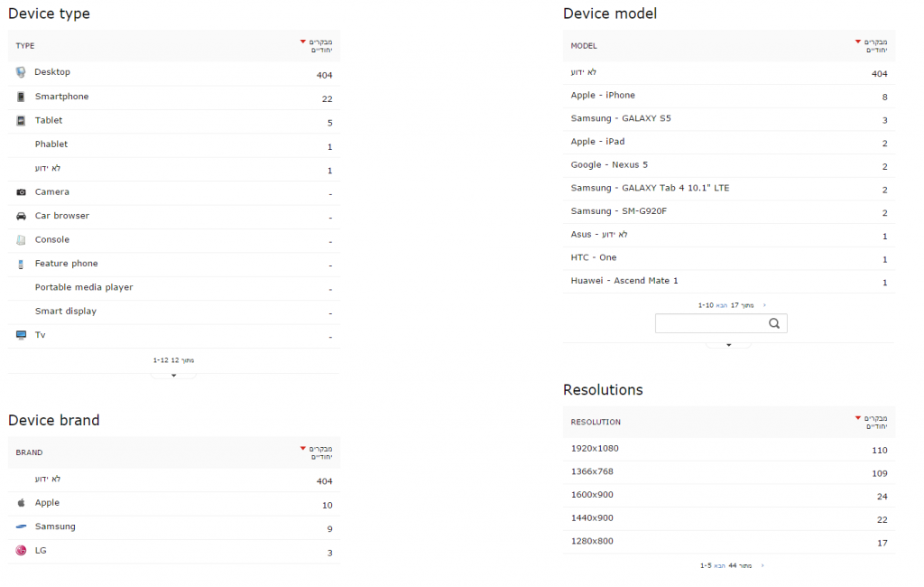
Task: Select the Console row label
Action: point(51,239)
